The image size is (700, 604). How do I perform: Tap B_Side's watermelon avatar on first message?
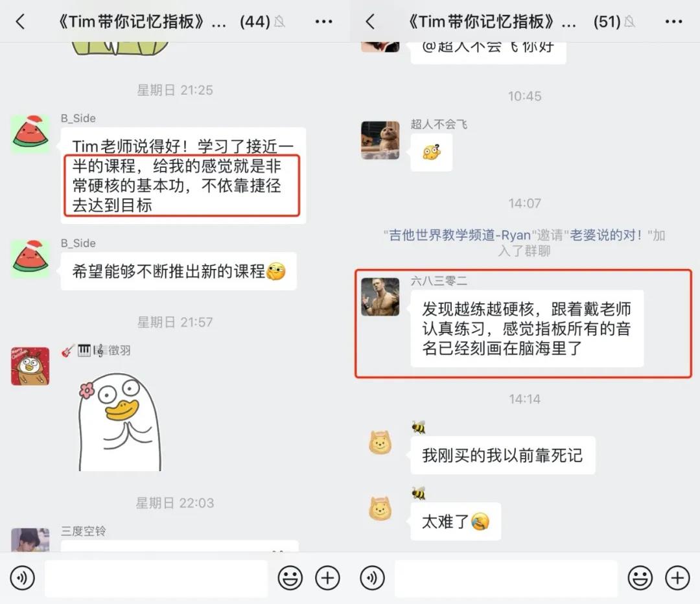coord(30,134)
